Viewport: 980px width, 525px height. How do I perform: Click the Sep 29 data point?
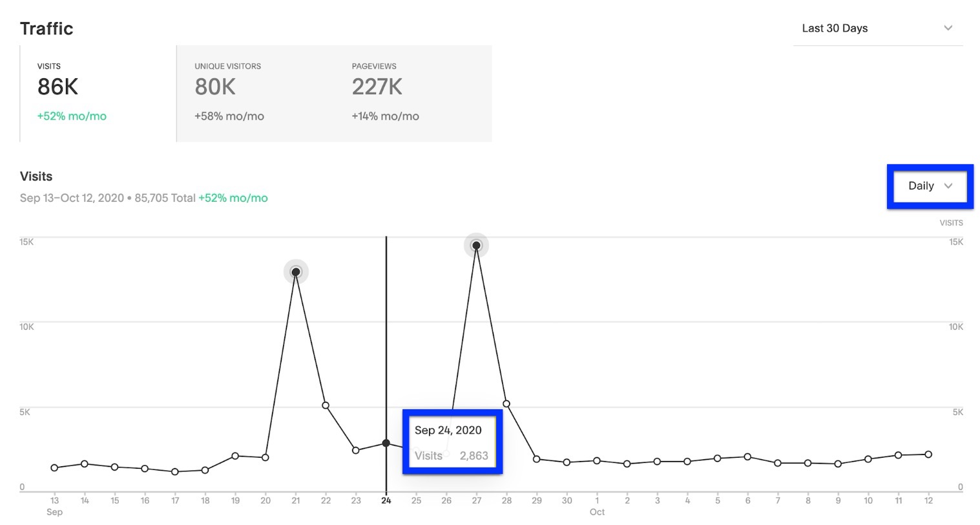click(x=537, y=459)
